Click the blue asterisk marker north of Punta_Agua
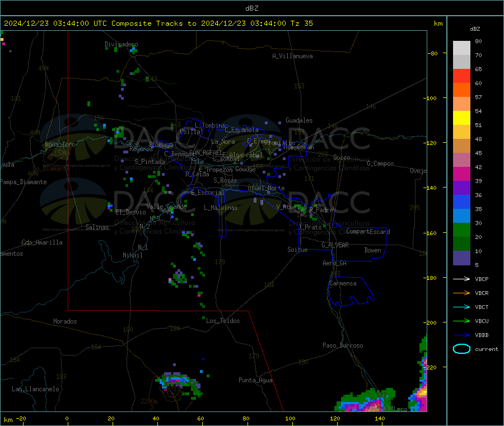Screen dimensions: 504x426 coord(203,359)
